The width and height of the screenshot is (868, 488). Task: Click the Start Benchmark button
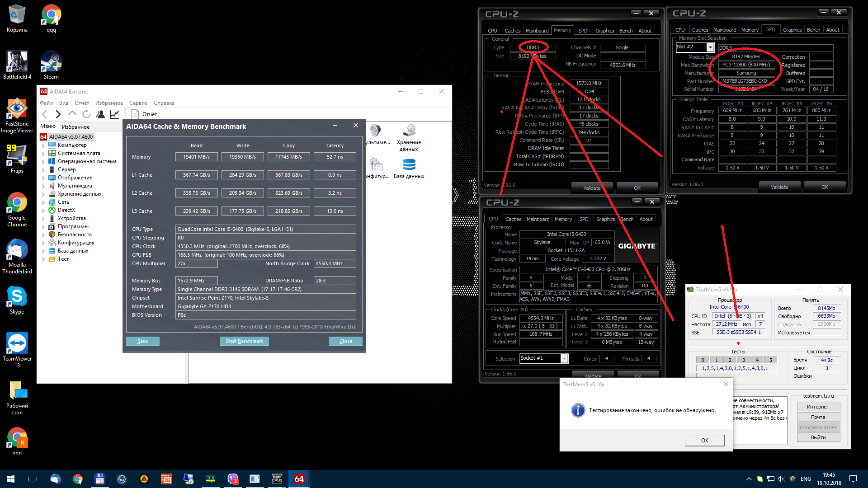click(x=244, y=342)
